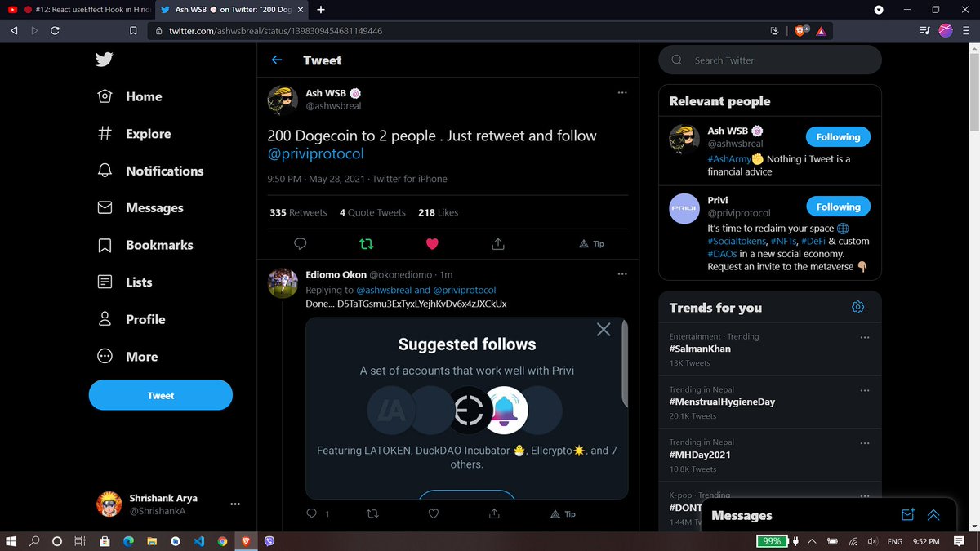
Task: Open options for #SalmanKhan trend
Action: pos(865,337)
